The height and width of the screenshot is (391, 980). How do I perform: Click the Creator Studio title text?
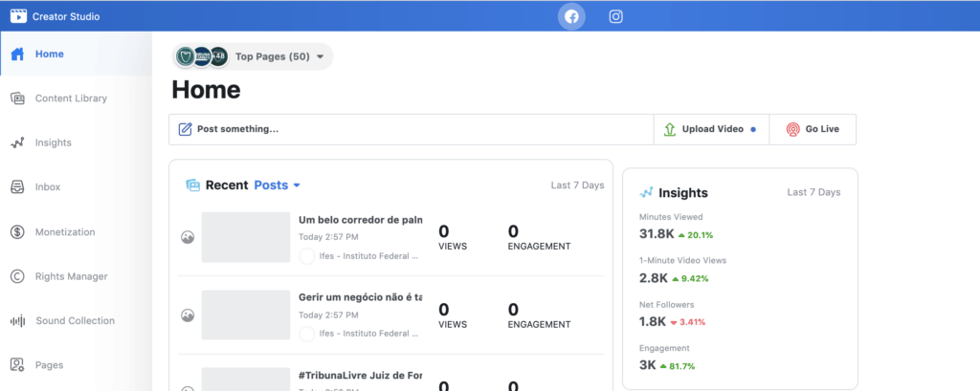coord(66,17)
